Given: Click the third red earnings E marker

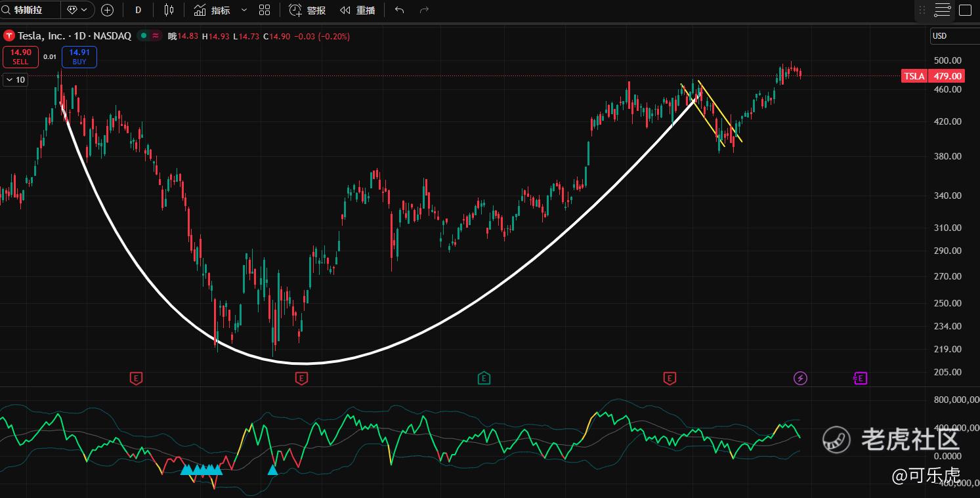Looking at the screenshot, I should coord(670,378).
